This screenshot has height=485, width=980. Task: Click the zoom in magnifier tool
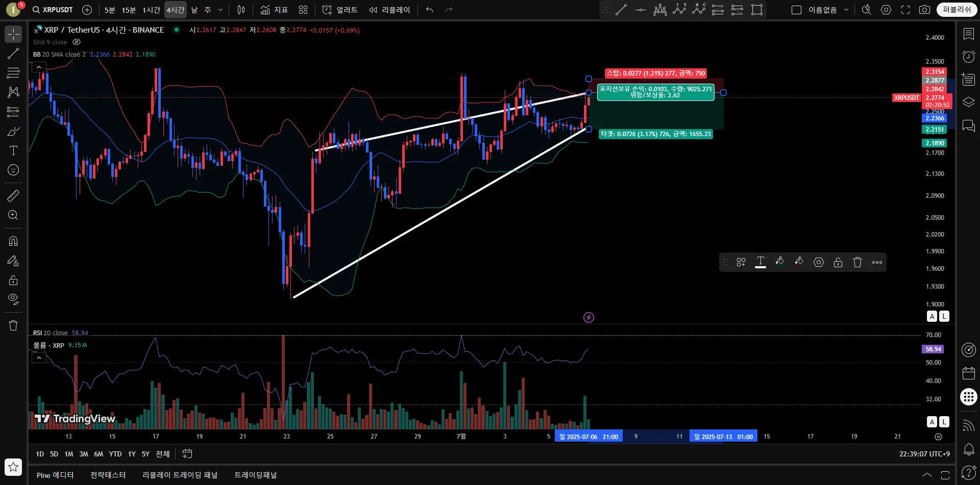coord(13,215)
